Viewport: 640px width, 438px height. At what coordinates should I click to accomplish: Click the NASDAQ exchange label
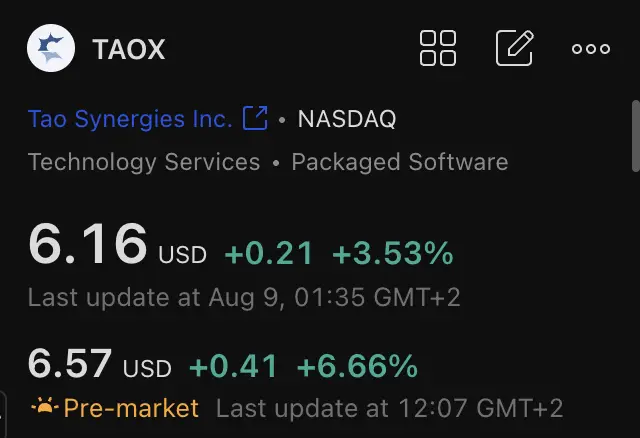click(x=347, y=119)
